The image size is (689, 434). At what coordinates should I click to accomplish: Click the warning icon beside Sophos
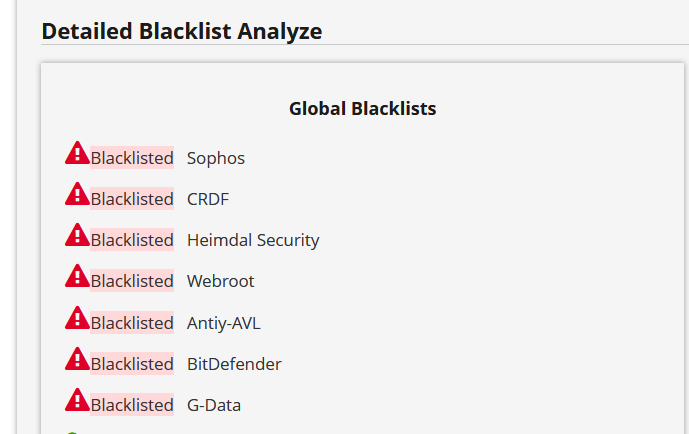coord(77,153)
